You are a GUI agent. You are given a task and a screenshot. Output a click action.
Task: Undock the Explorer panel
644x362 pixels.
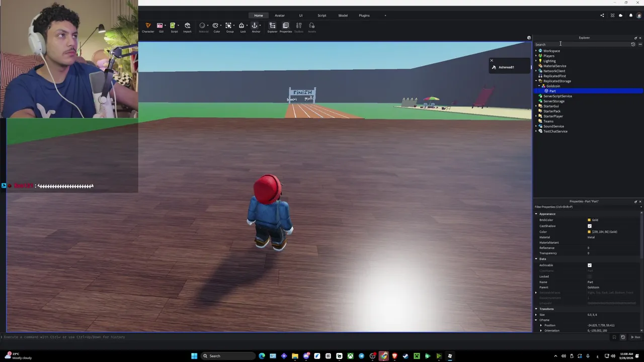pos(635,38)
